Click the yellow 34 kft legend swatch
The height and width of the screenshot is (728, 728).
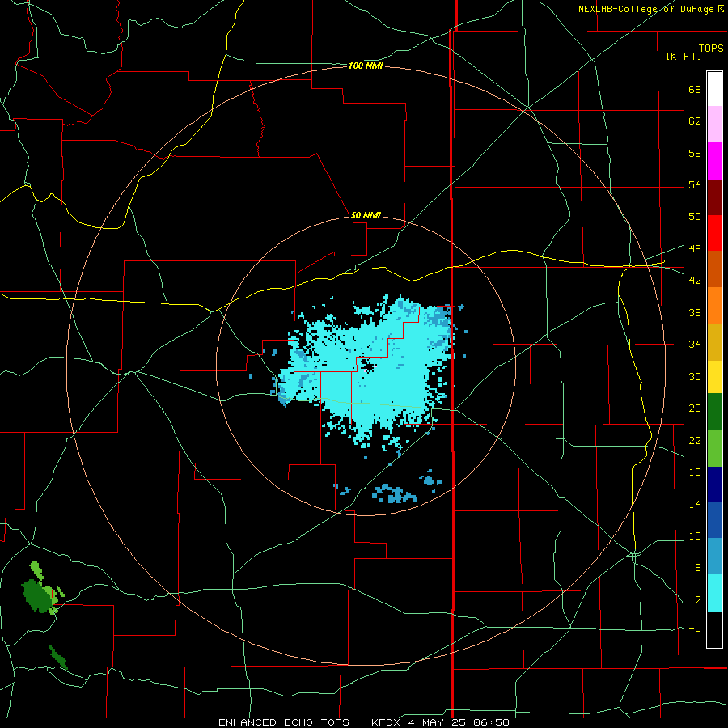pyautogui.click(x=714, y=376)
